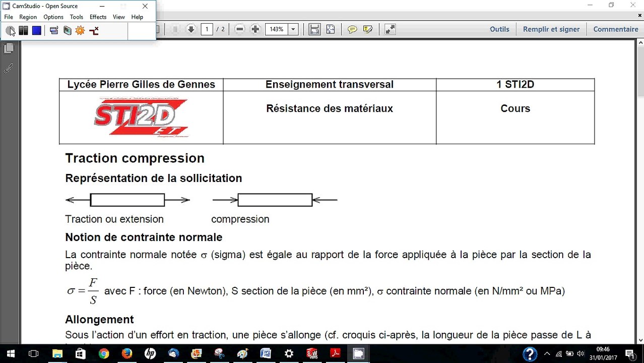Show hidden system tray icons
The height and width of the screenshot is (363, 644).
pyautogui.click(x=547, y=353)
